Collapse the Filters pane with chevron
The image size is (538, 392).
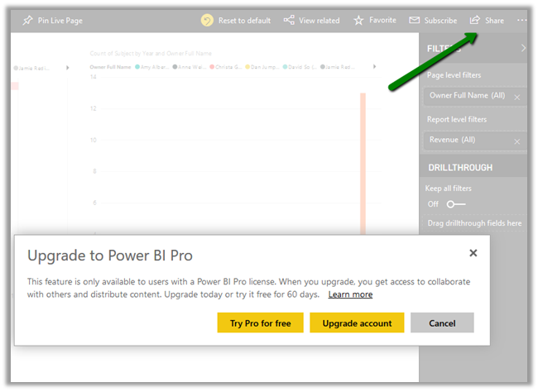[522, 49]
